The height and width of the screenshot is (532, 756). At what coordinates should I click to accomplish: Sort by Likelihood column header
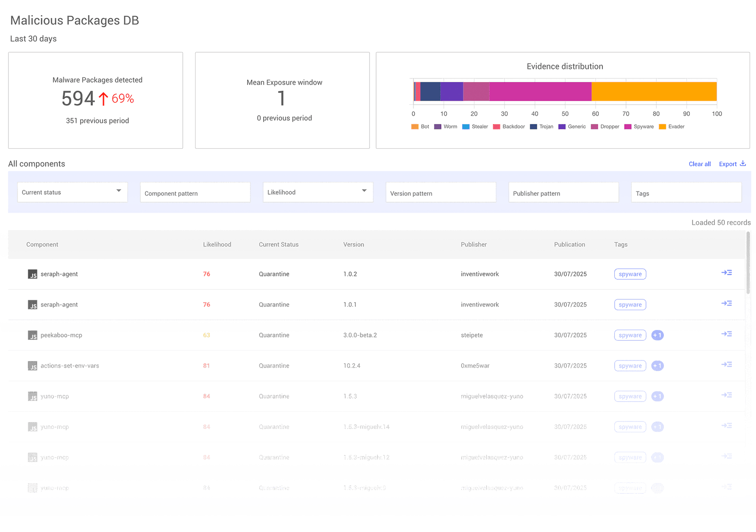(x=217, y=245)
